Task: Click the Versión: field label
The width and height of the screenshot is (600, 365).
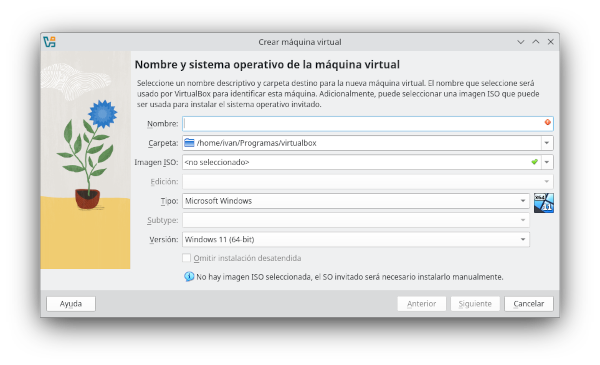Action: (x=164, y=240)
